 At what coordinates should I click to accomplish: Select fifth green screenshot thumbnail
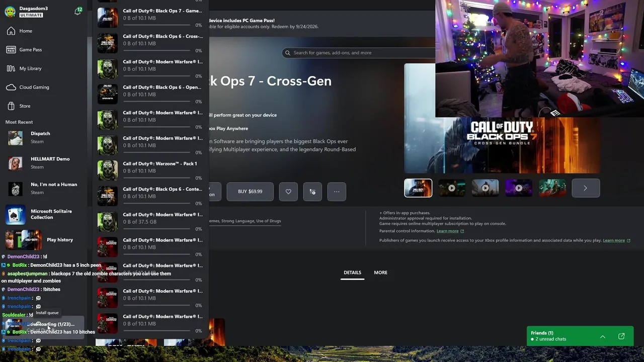(x=552, y=188)
